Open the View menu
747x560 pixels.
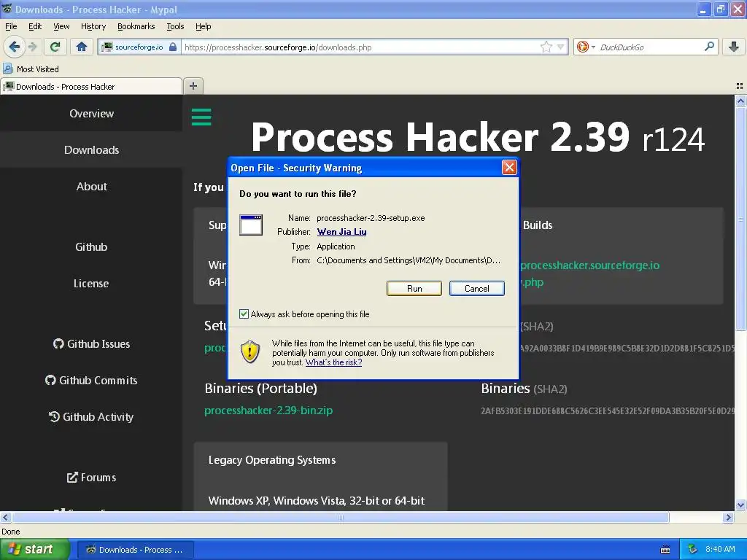point(61,26)
